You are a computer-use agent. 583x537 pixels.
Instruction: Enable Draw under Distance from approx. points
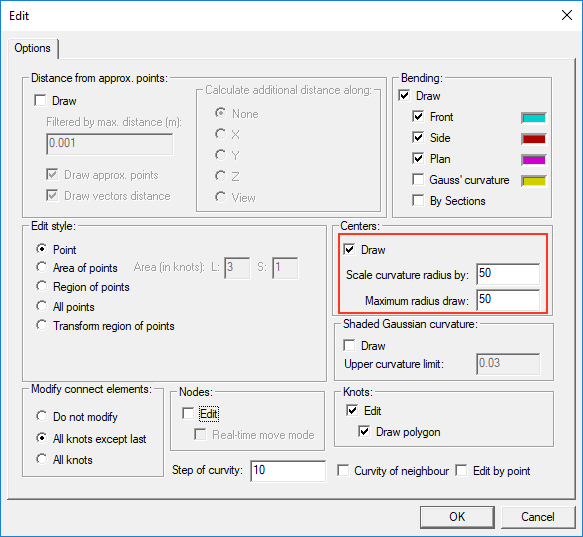(40, 100)
